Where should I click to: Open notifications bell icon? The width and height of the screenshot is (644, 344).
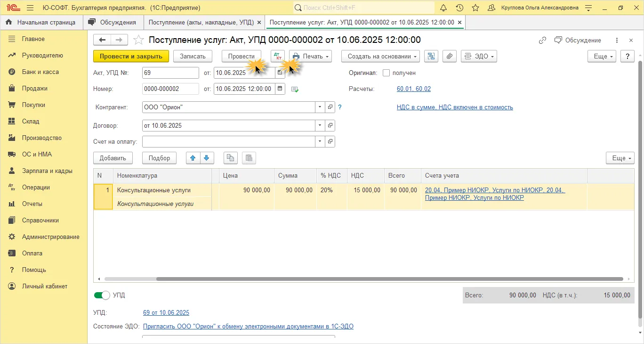tap(443, 8)
